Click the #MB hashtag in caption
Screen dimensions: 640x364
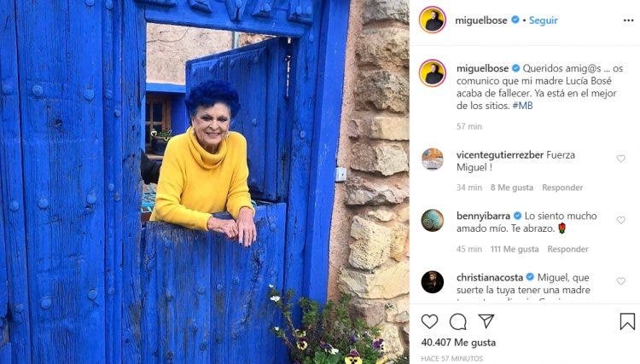tap(522, 106)
